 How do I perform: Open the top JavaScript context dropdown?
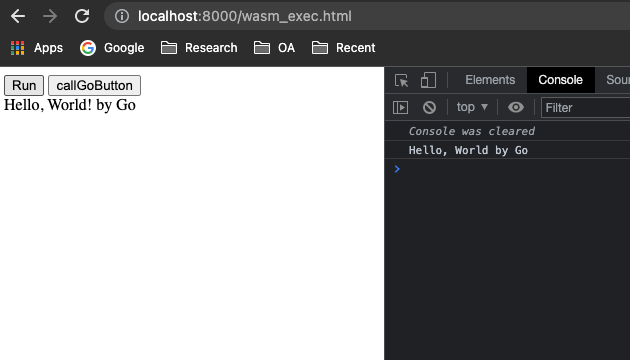(x=472, y=107)
